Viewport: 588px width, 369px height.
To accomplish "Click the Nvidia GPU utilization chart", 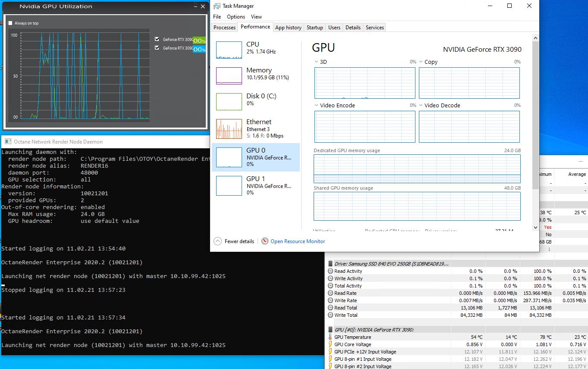I will (85, 75).
